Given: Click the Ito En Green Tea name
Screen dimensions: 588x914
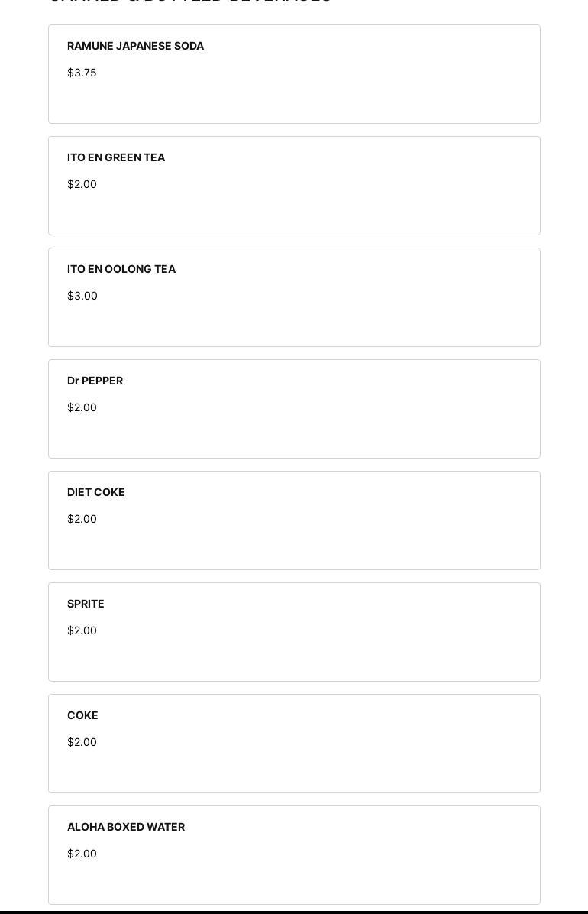Looking at the screenshot, I should [x=116, y=157].
